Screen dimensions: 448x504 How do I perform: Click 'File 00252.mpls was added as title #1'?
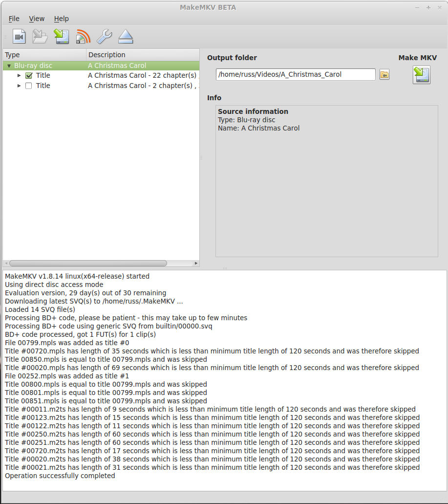pos(67,376)
